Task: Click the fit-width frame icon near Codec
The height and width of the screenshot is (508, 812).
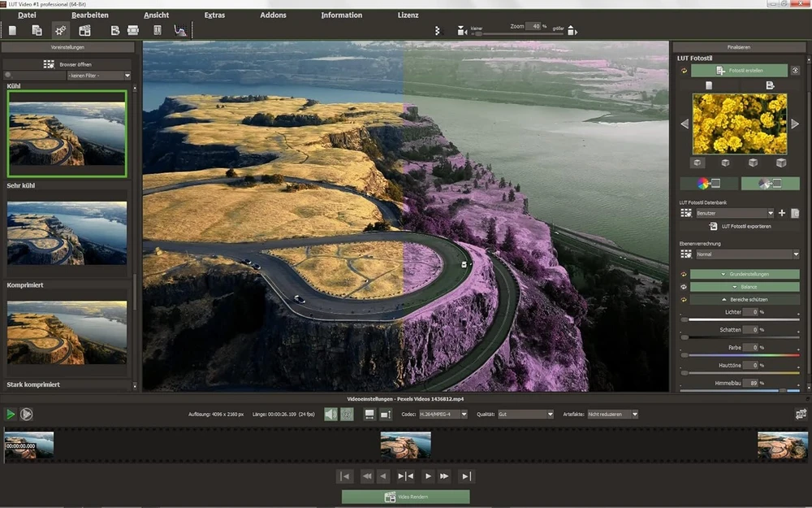Action: 369,415
